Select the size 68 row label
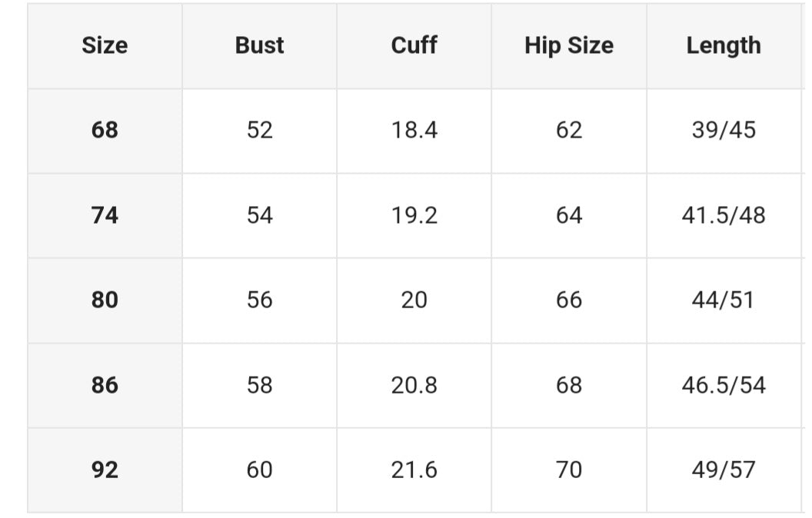 click(105, 130)
